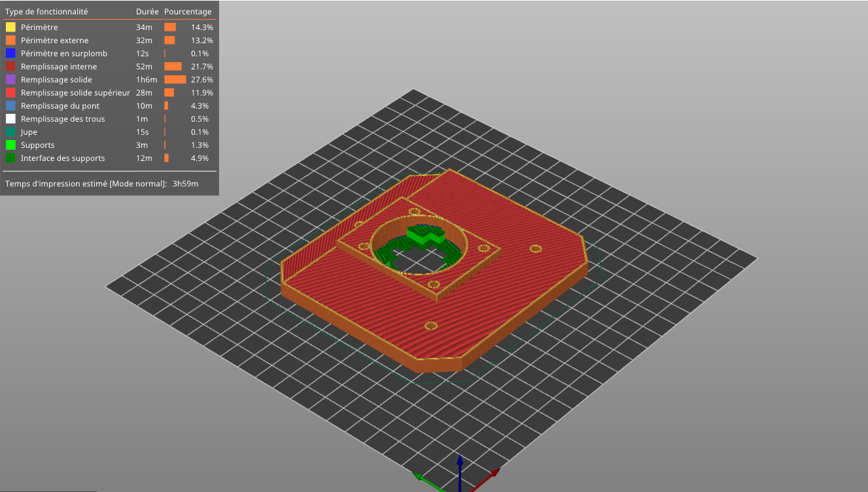The height and width of the screenshot is (492, 868).
Task: Click the 11.9% percentage value
Action: click(x=201, y=93)
